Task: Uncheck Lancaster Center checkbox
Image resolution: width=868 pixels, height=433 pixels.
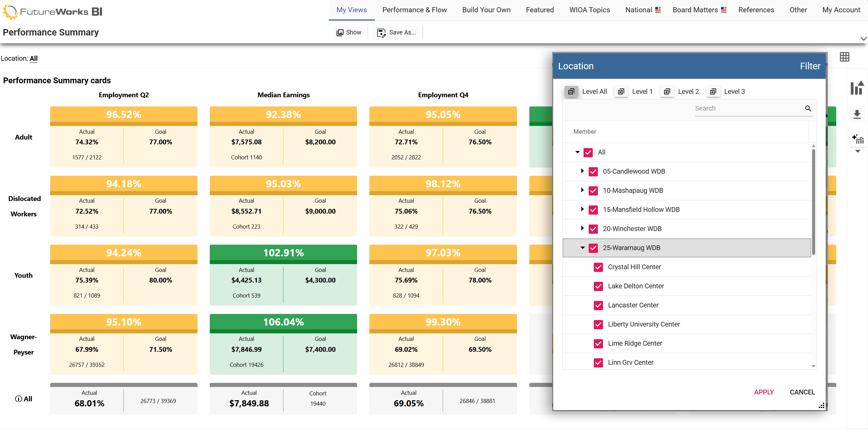Action: [598, 305]
